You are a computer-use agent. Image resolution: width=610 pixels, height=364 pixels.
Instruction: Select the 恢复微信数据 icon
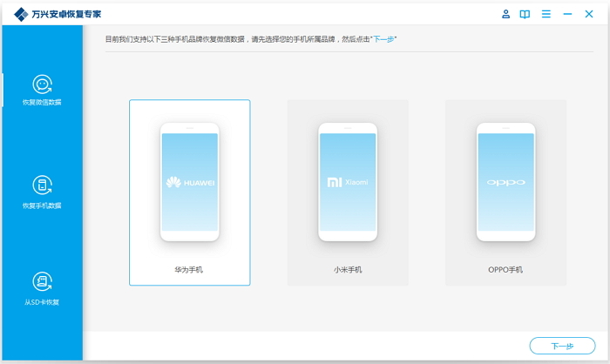[x=42, y=84]
